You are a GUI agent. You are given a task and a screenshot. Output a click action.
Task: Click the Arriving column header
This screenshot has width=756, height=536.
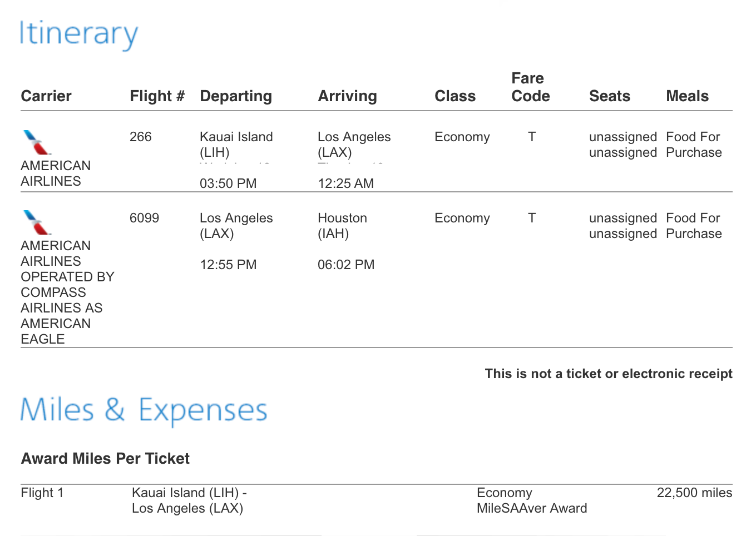tap(347, 96)
